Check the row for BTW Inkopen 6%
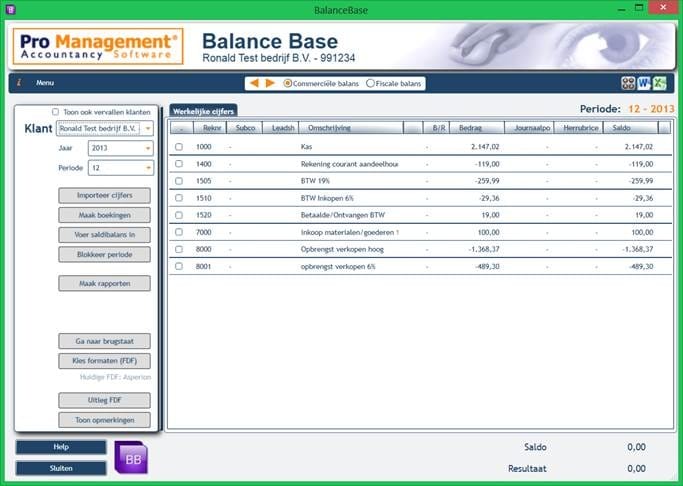Viewport: 683px width, 486px height. tap(179, 198)
